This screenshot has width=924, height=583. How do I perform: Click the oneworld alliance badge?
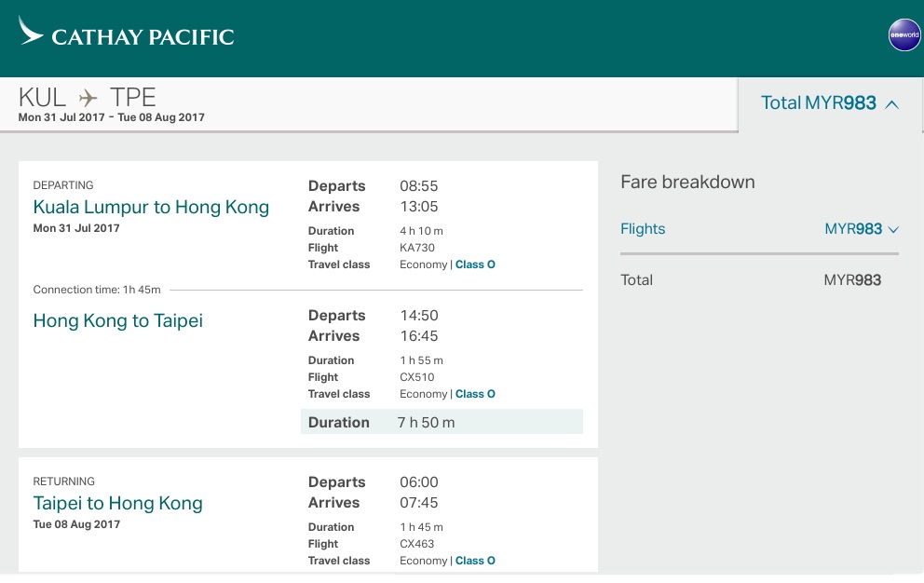[904, 34]
